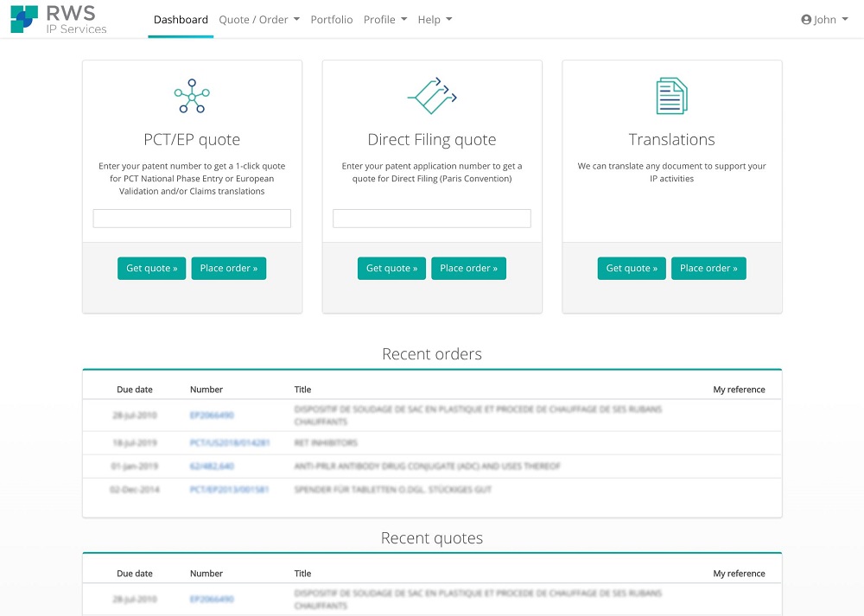
Task: Focus the Direct Filing application number field
Action: 432,219
